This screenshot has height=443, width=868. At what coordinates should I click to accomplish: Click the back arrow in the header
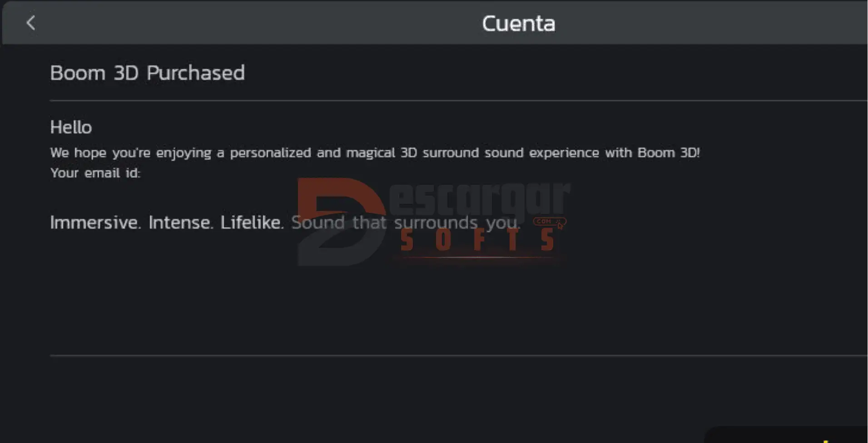pos(30,23)
